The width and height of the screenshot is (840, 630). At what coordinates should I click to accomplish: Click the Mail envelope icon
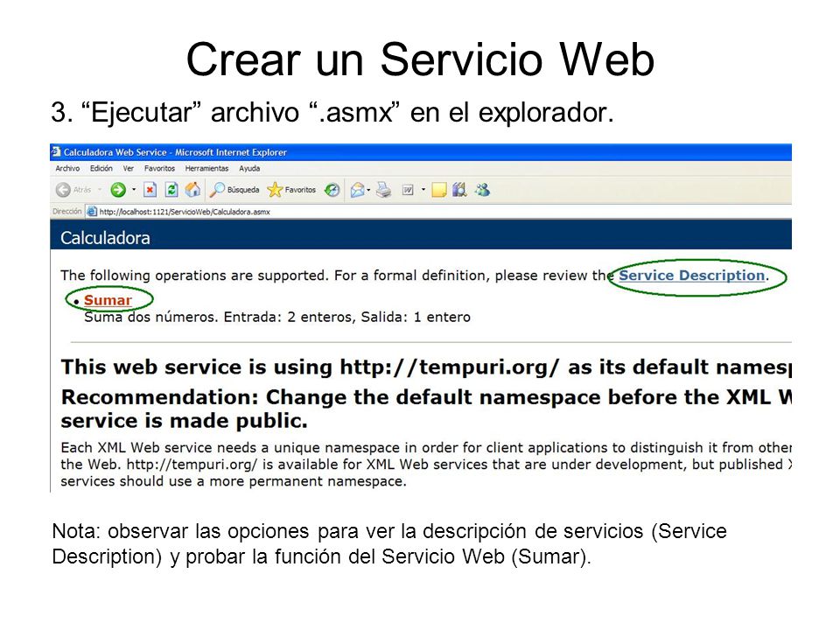coord(357,190)
